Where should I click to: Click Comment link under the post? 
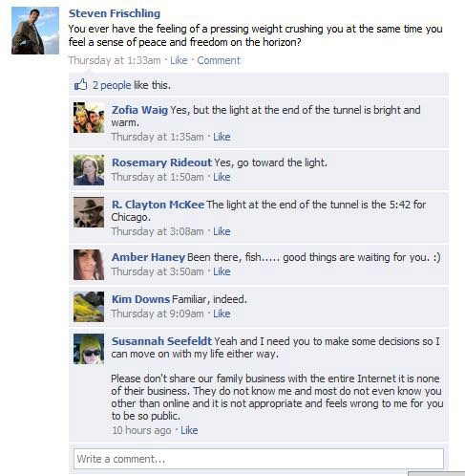(x=219, y=60)
